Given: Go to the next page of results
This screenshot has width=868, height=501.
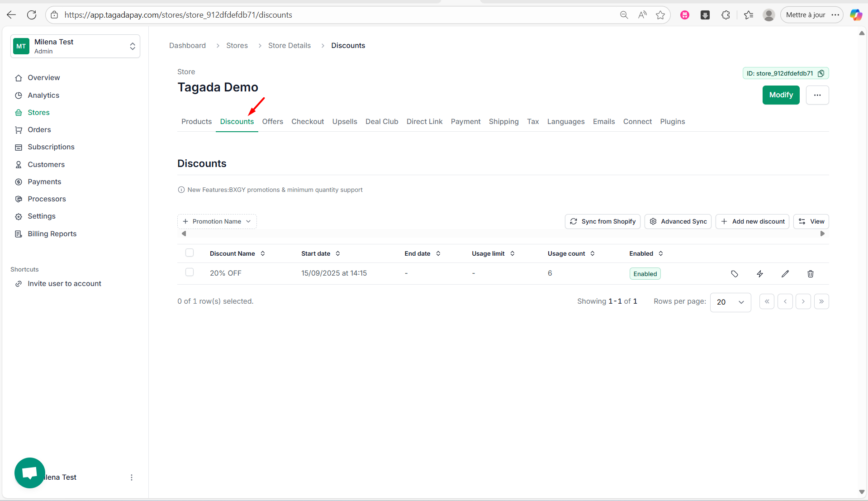Looking at the screenshot, I should (803, 301).
